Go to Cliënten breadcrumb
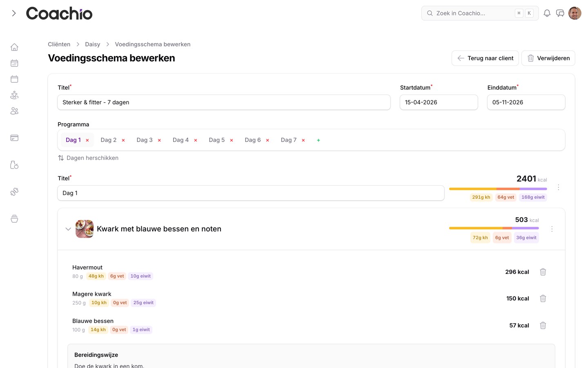The image size is (588, 368). (x=59, y=44)
